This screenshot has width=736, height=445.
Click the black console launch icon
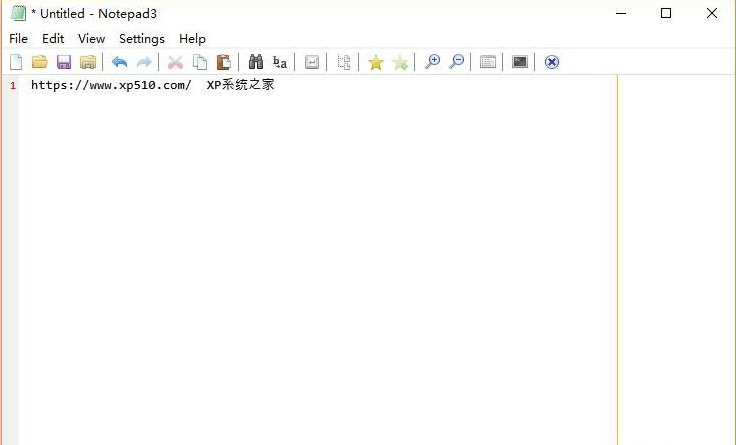pyautogui.click(x=520, y=61)
